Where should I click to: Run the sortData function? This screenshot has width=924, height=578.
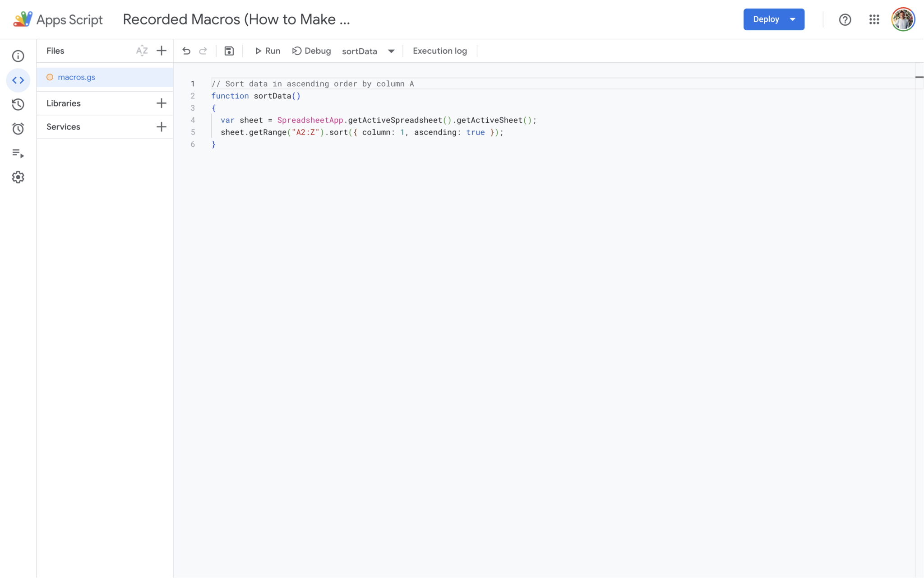(x=268, y=51)
